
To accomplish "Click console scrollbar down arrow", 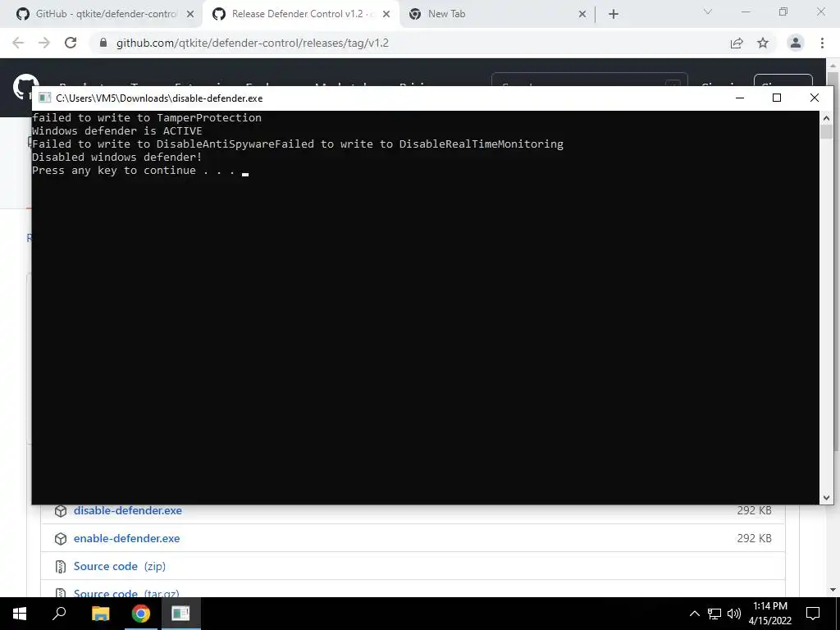I will 826,498.
